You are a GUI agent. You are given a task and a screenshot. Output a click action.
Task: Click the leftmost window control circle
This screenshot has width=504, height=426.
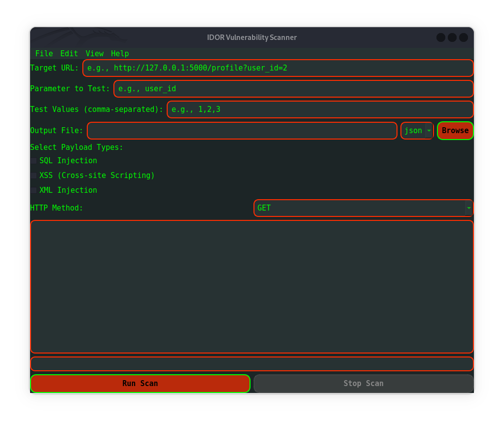[x=441, y=37]
